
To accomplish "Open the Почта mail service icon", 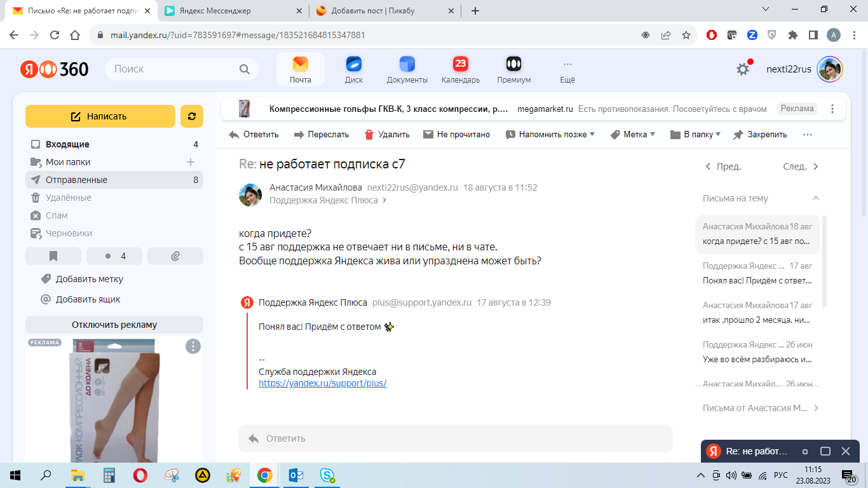I will (x=300, y=69).
